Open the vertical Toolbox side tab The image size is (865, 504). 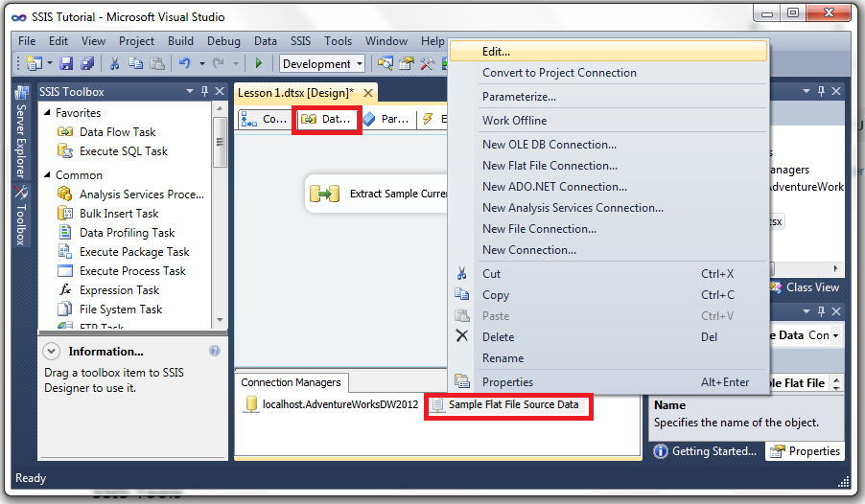[x=21, y=216]
